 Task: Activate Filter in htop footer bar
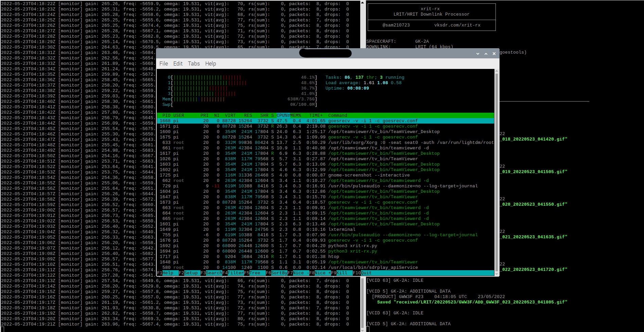coord(235,273)
